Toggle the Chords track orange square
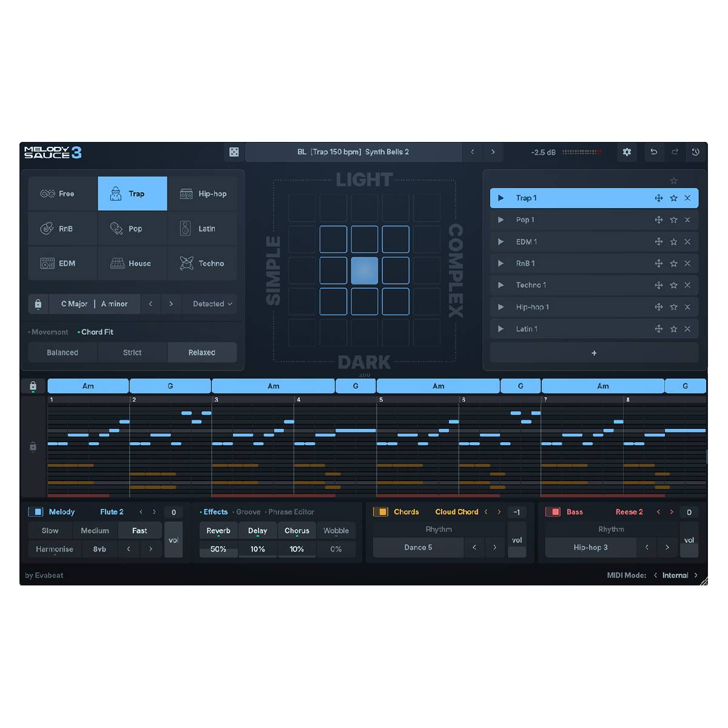Image resolution: width=728 pixels, height=728 pixels. coord(380,512)
